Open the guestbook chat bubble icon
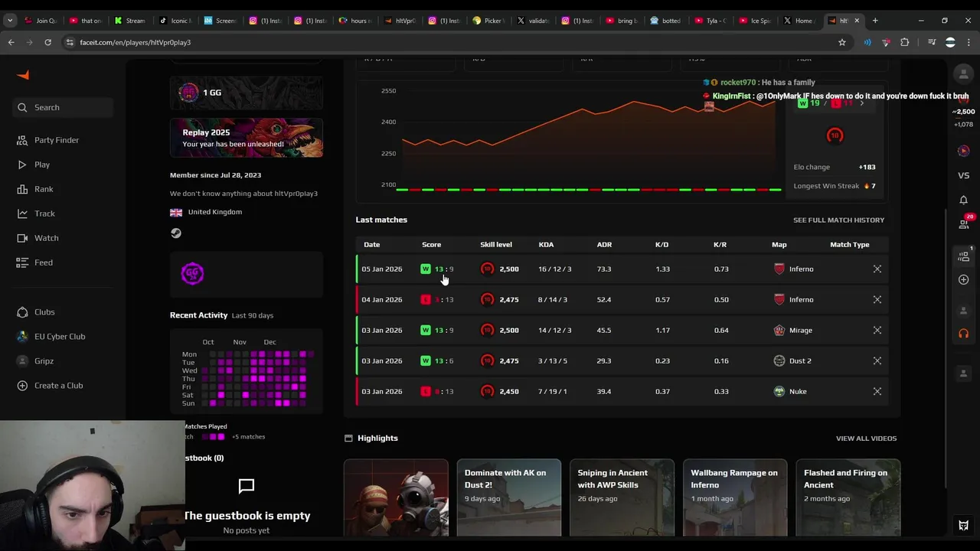 coord(247,486)
